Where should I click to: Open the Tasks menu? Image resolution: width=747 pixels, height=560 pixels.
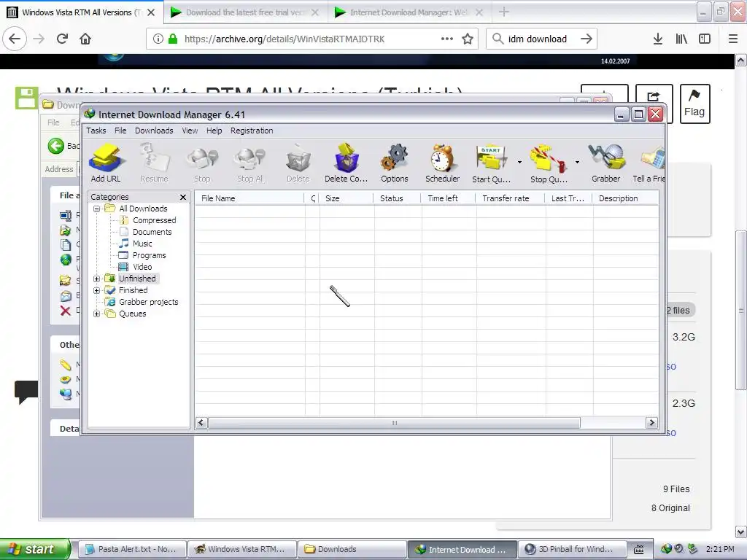(96, 131)
